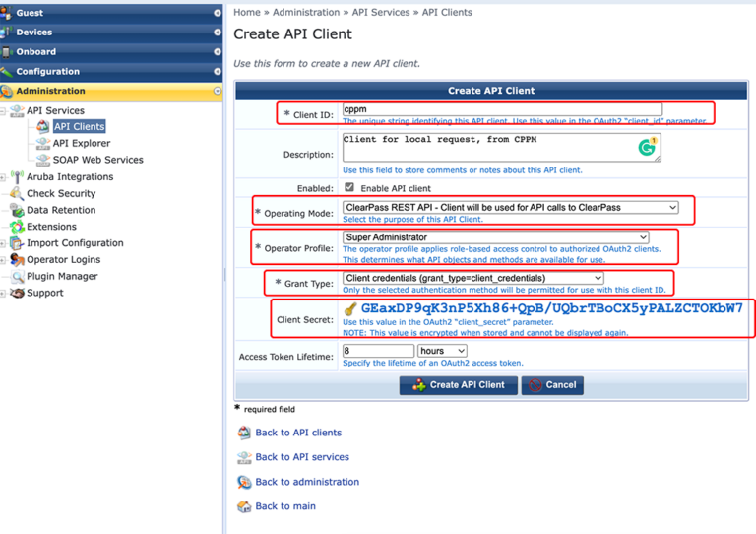
Task: Click the Create API Client button
Action: tap(459, 385)
